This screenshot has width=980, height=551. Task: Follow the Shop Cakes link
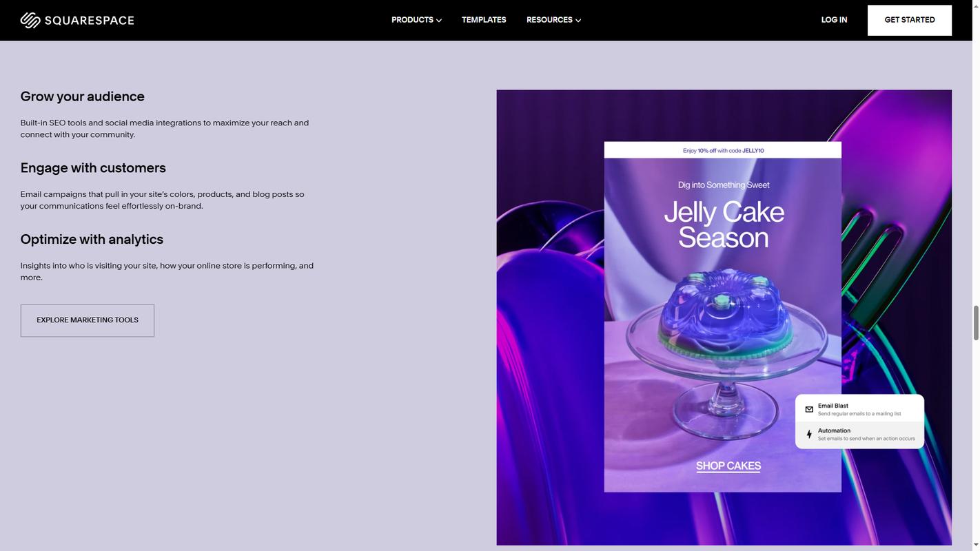[x=728, y=466]
